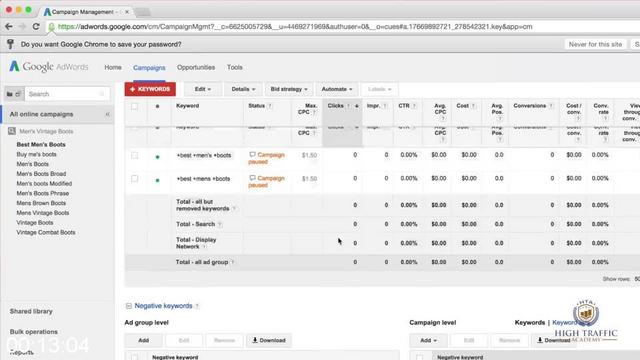Click in the sidebar Search field
This screenshot has height=360, width=640.
[x=67, y=94]
